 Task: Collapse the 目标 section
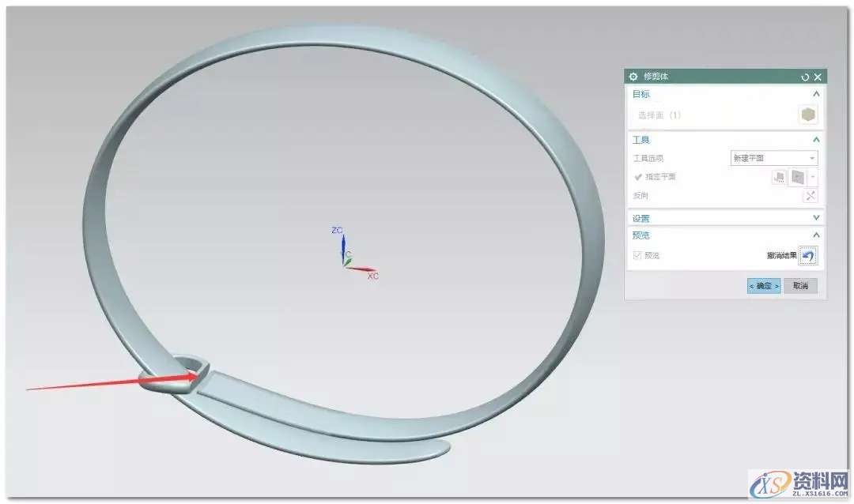pos(816,94)
